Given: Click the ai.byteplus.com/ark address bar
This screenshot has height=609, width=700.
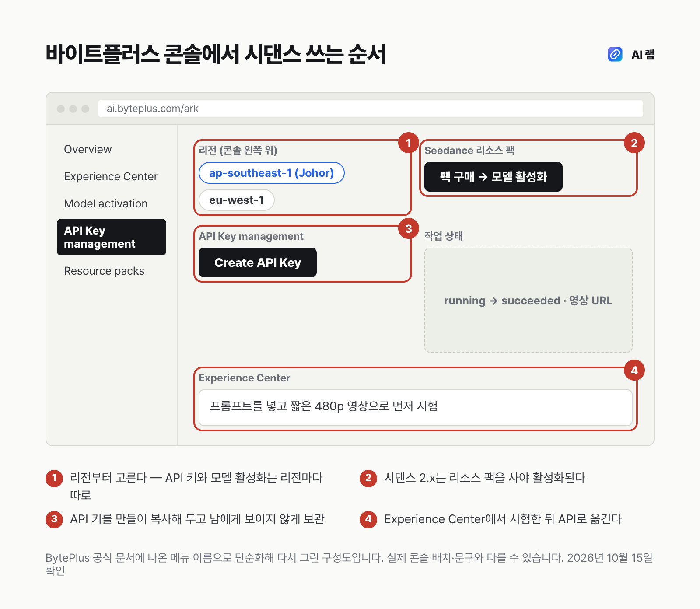Looking at the screenshot, I should (x=370, y=108).
